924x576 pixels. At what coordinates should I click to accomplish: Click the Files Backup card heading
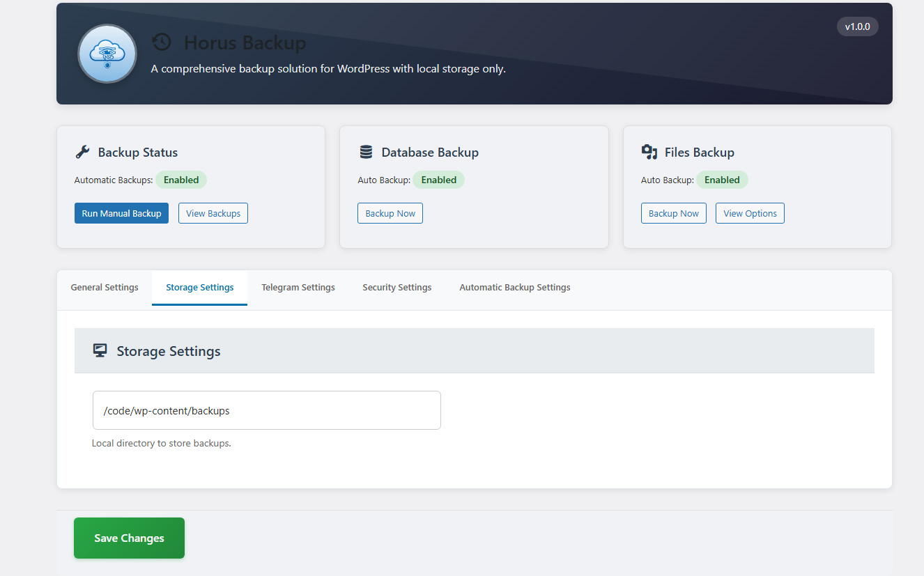[700, 152]
